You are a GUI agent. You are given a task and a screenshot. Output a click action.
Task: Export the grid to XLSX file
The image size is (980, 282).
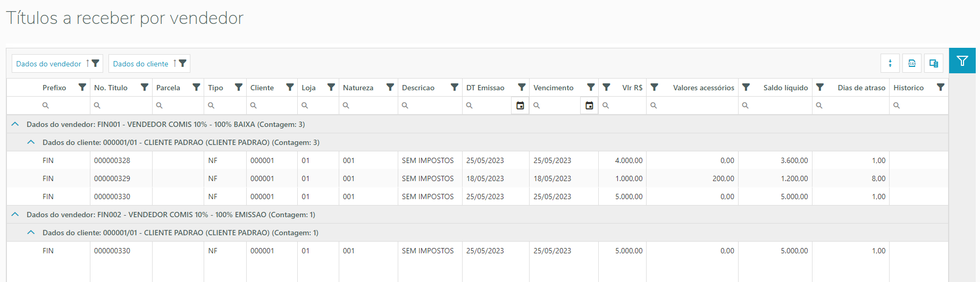click(912, 63)
